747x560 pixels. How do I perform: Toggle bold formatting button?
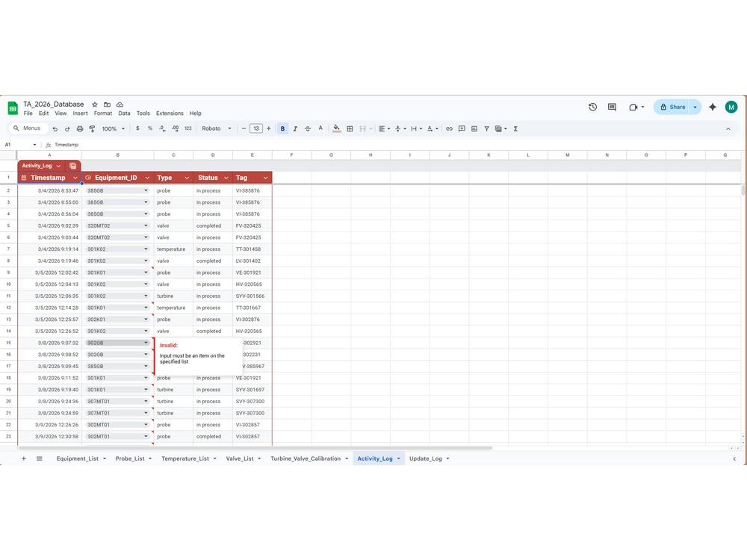point(282,128)
